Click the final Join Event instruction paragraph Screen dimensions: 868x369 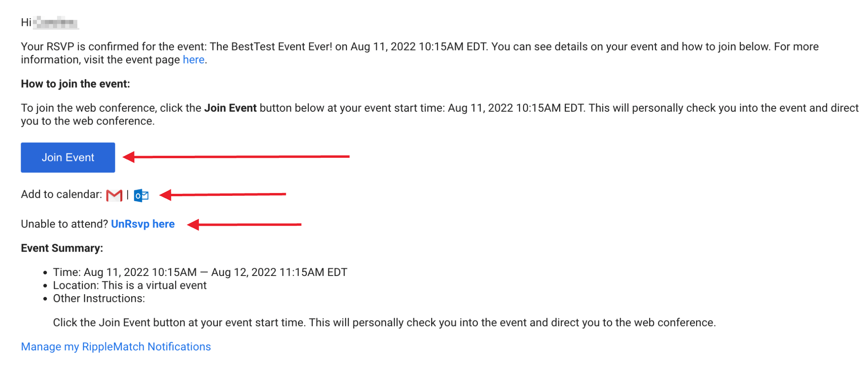pos(384,322)
